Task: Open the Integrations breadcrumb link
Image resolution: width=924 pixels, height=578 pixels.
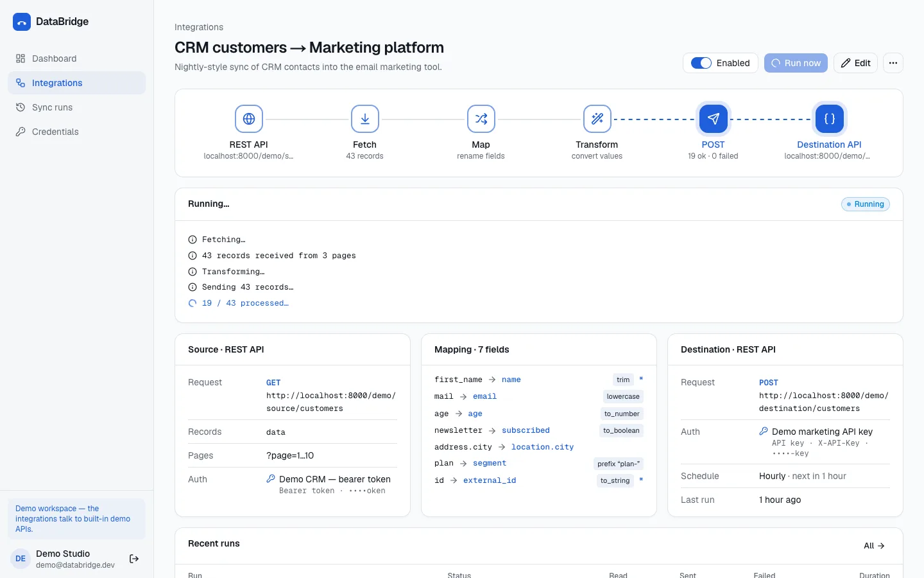Action: tap(199, 27)
